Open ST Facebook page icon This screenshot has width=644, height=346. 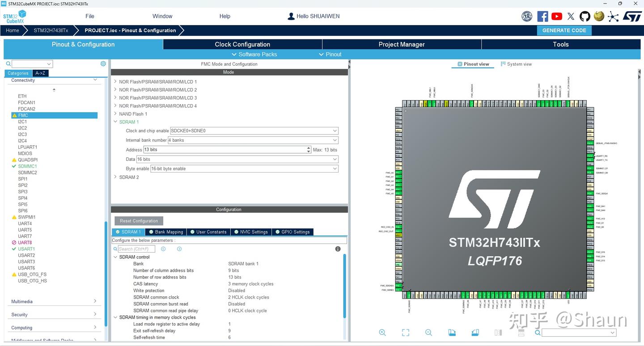tap(542, 17)
